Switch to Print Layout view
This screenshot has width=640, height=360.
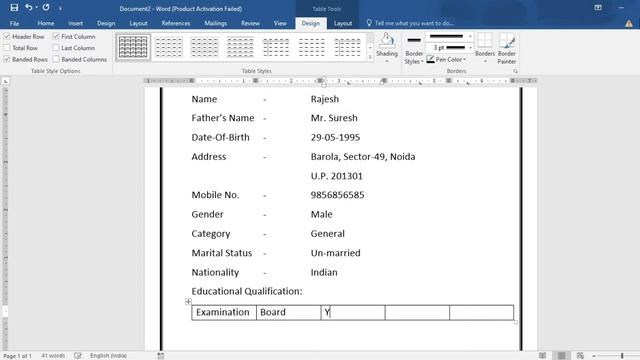(562, 356)
